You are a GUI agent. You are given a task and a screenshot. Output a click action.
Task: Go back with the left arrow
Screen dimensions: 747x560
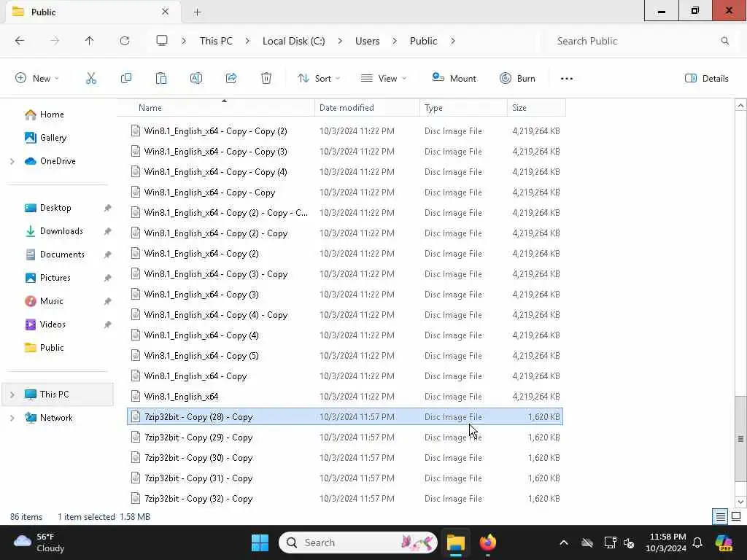20,41
